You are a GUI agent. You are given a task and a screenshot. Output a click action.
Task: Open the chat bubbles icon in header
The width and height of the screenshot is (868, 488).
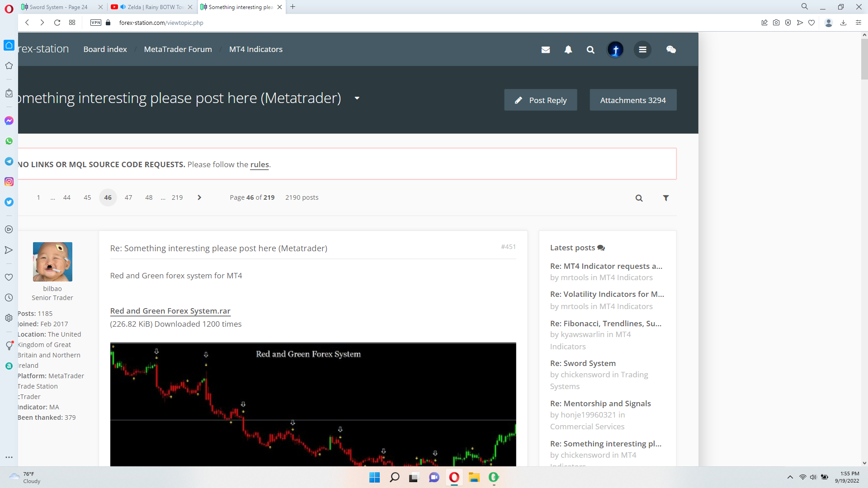click(x=671, y=50)
